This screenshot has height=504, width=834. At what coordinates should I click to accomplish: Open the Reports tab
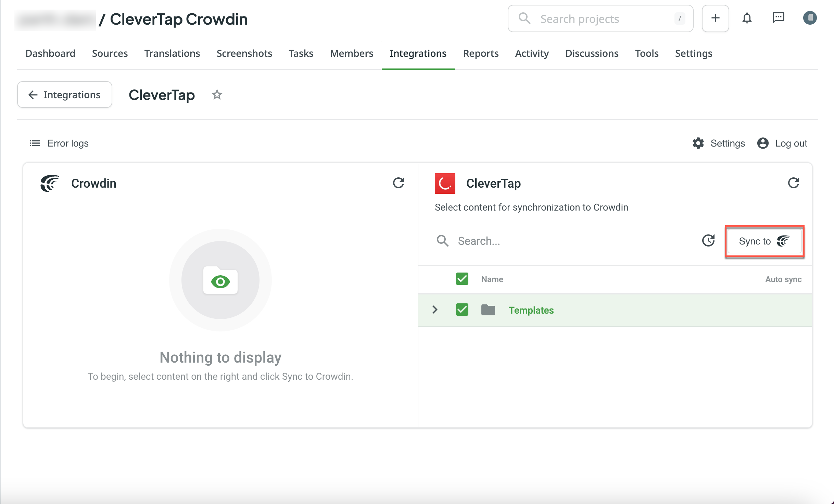[481, 53]
